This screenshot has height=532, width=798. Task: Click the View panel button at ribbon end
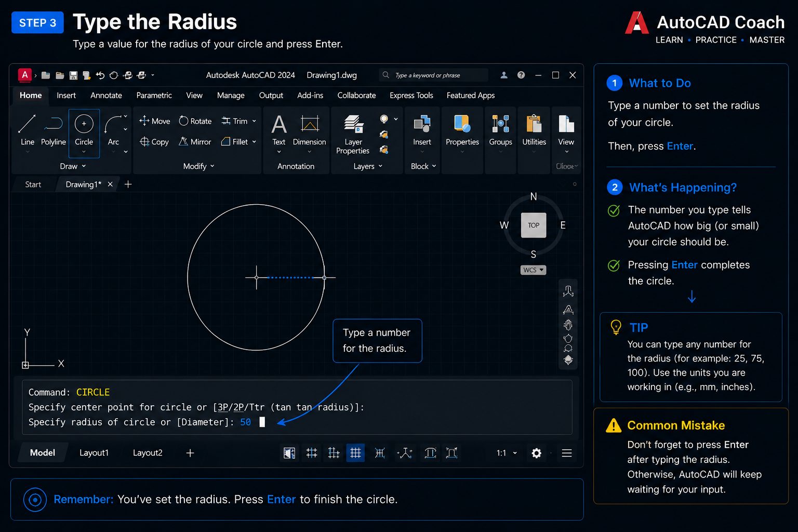566,130
